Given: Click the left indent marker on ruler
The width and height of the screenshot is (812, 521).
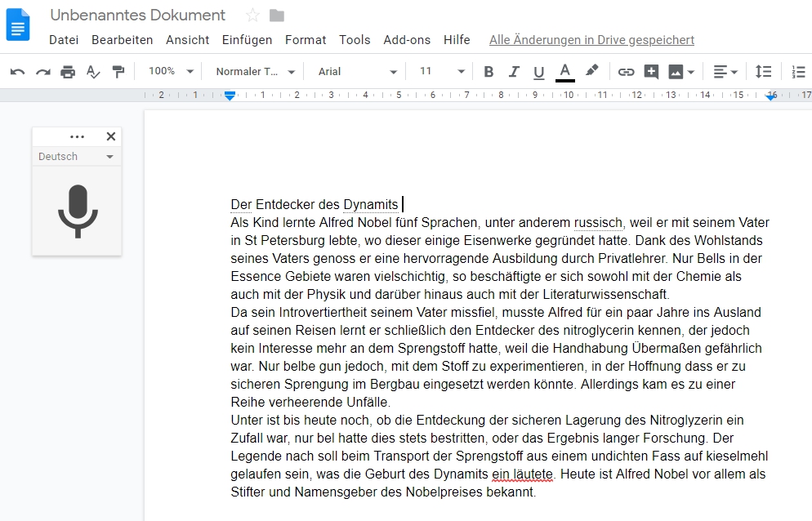Looking at the screenshot, I should tap(230, 96).
